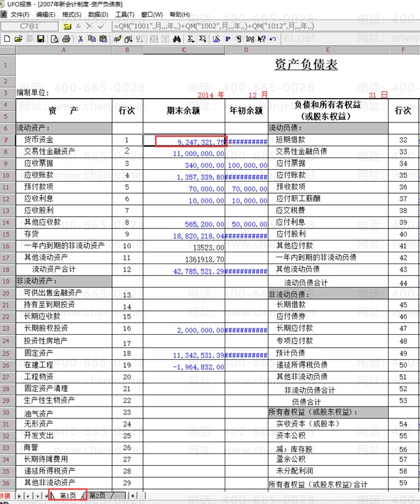This screenshot has width=420, height=504.
Task: Click the print preview icon
Action: tap(54, 39)
